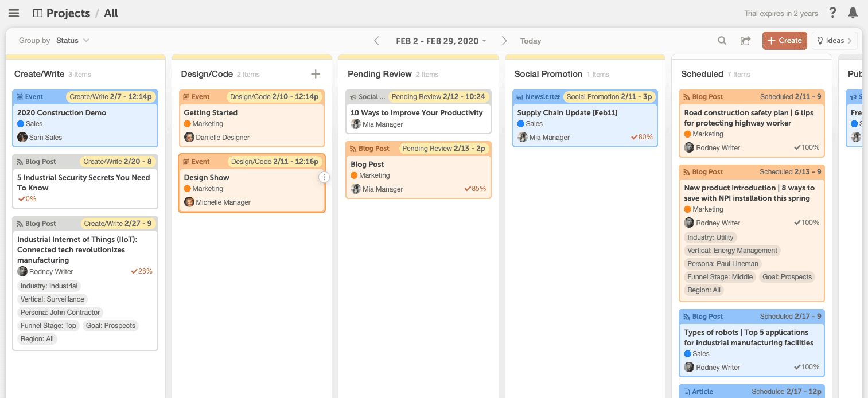The height and width of the screenshot is (398, 868).
Task: Go to the previous date range
Action: click(x=377, y=41)
